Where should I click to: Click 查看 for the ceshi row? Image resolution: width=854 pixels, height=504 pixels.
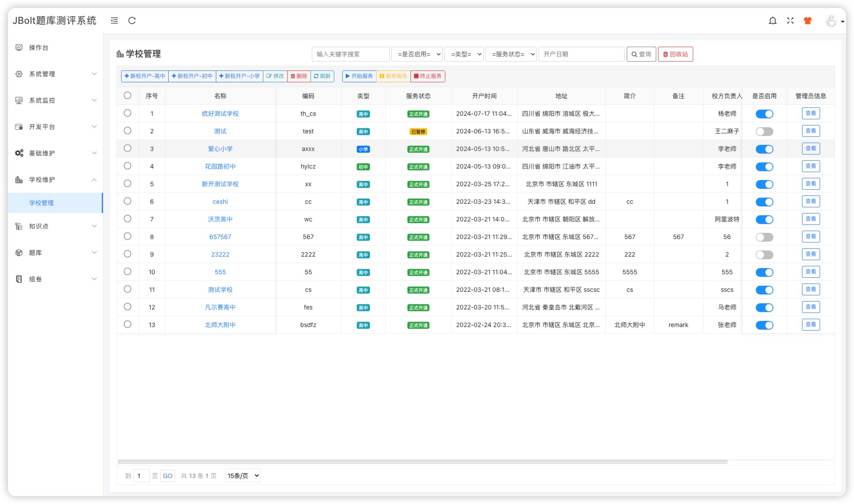[811, 201]
